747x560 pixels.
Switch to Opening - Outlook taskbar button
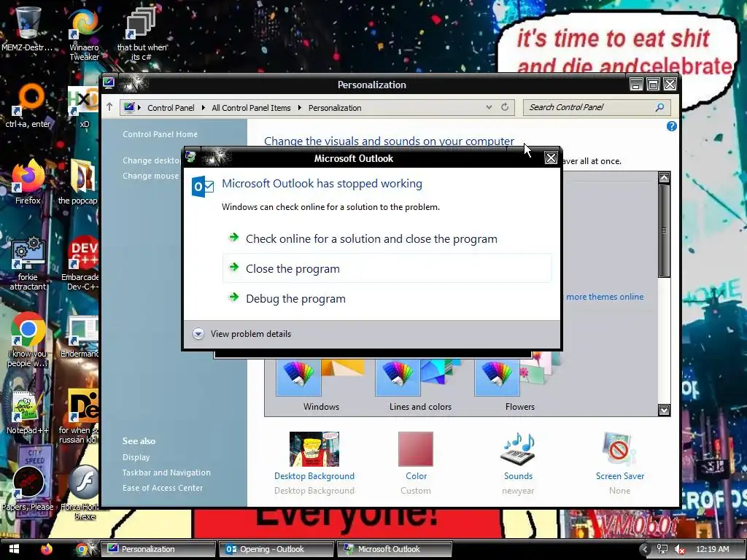click(x=276, y=549)
